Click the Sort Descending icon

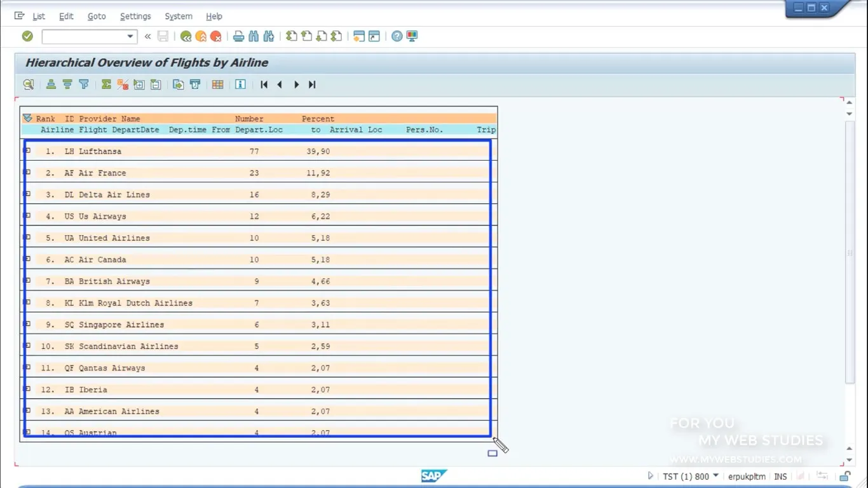pos(67,85)
